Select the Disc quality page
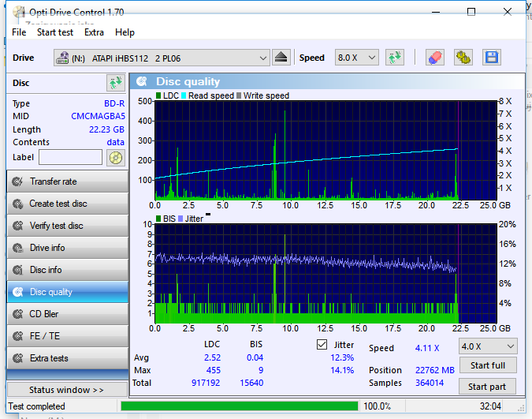The height and width of the screenshot is (419, 532). 68,292
